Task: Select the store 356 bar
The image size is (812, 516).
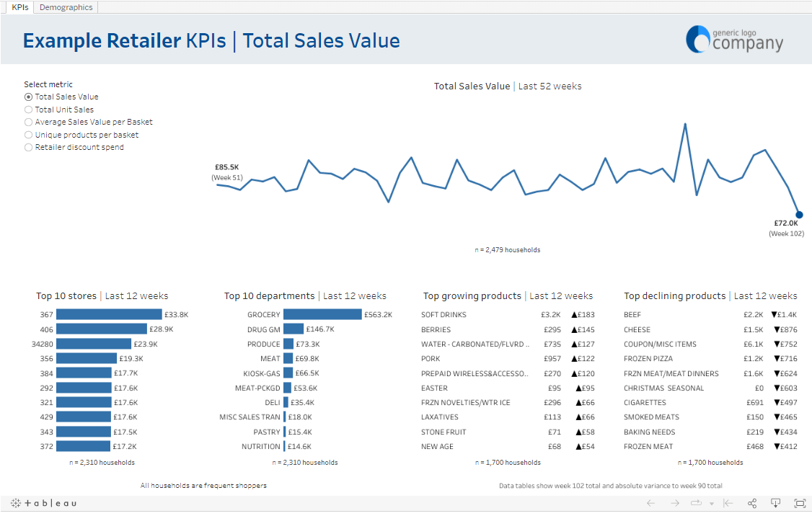Action: click(x=87, y=358)
